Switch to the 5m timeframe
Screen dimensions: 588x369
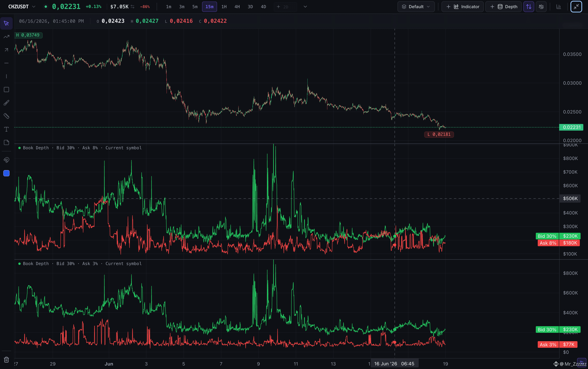(195, 7)
